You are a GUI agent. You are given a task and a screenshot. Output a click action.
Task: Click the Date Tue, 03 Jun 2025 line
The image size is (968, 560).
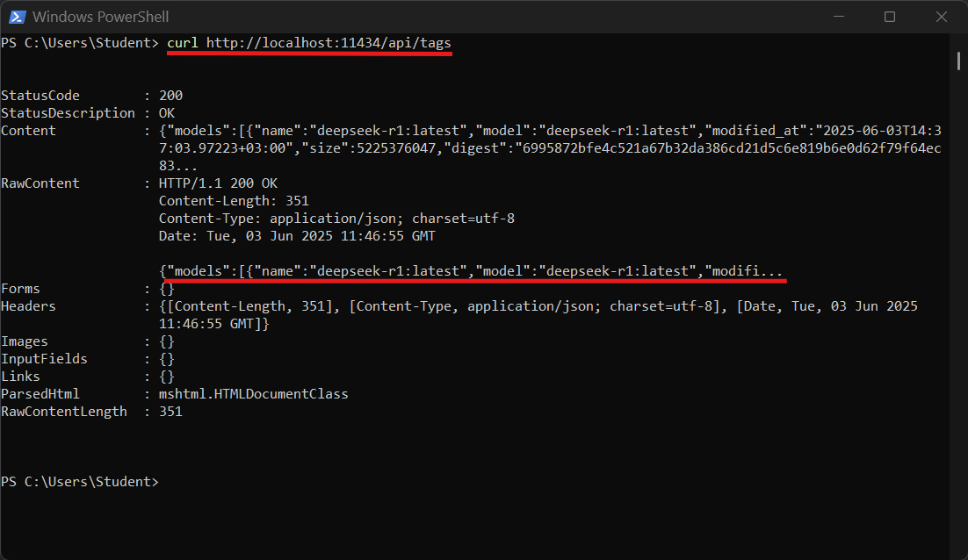297,236
